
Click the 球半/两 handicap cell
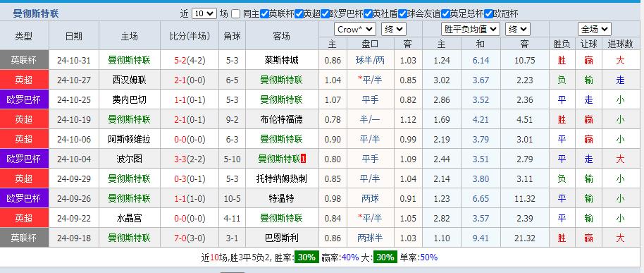(370, 61)
